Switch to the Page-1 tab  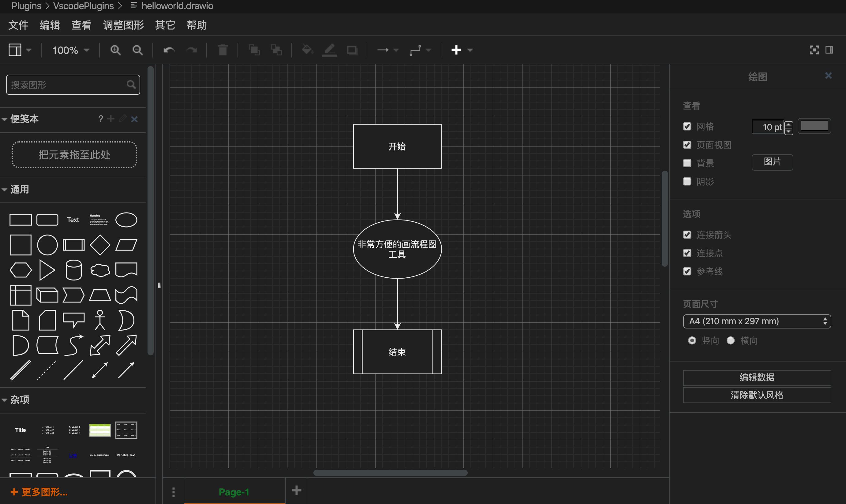pyautogui.click(x=234, y=492)
